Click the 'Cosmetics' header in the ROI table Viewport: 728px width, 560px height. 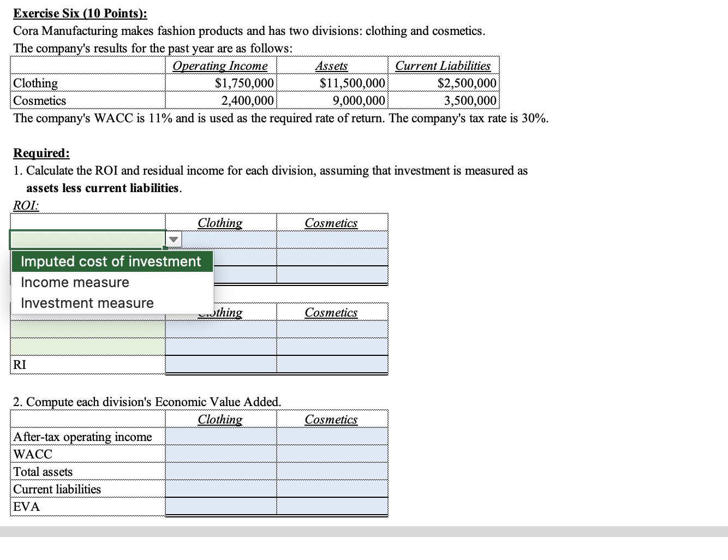click(331, 223)
